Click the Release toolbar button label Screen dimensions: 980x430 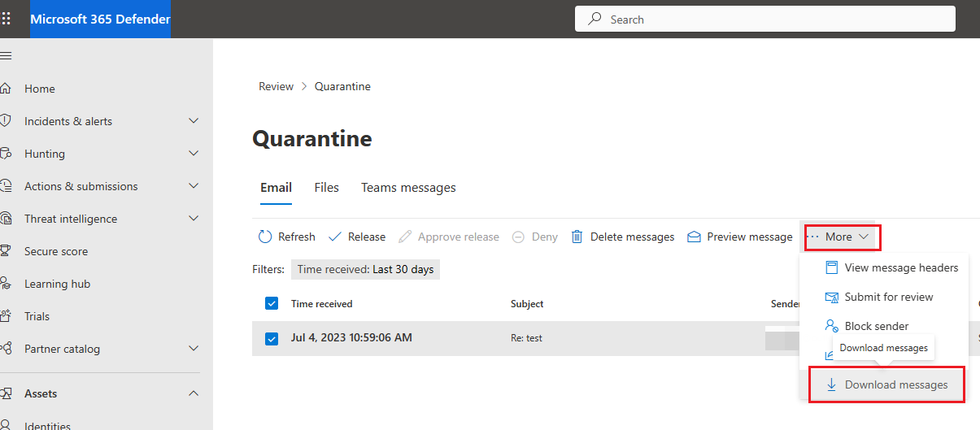coord(367,237)
